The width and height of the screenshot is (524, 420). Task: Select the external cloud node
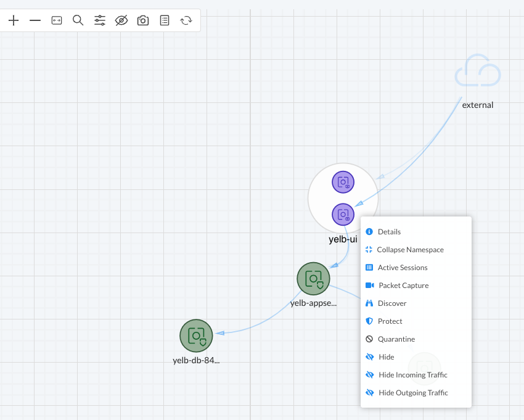coord(478,70)
